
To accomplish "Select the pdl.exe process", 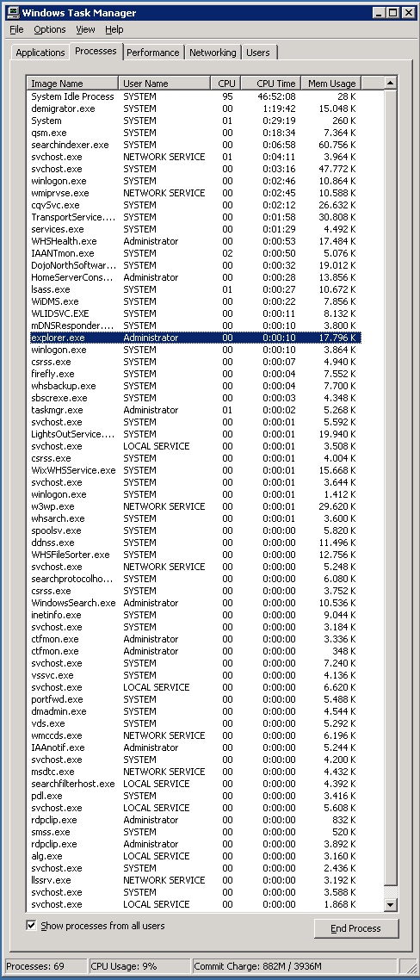I will pyautogui.click(x=195, y=796).
